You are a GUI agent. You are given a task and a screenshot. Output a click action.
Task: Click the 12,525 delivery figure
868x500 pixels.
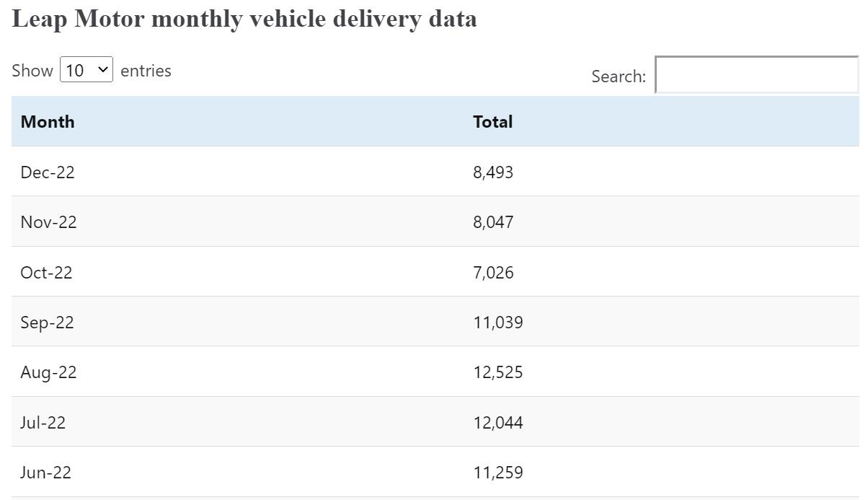[497, 372]
